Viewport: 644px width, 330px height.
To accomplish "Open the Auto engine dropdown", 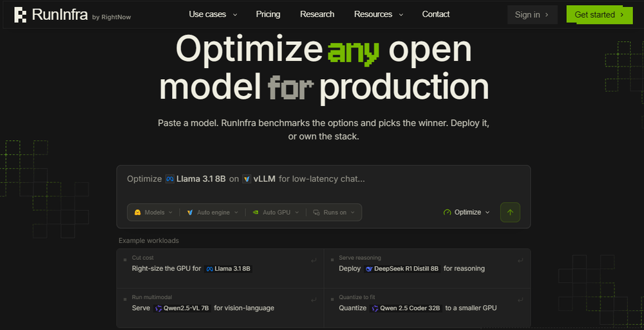I will click(x=213, y=212).
